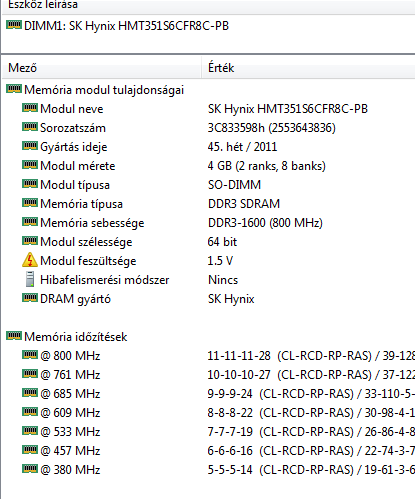This screenshot has width=415, height=499.
Task: Click the icon beside @ 380 MHz
Action: pos(30,469)
